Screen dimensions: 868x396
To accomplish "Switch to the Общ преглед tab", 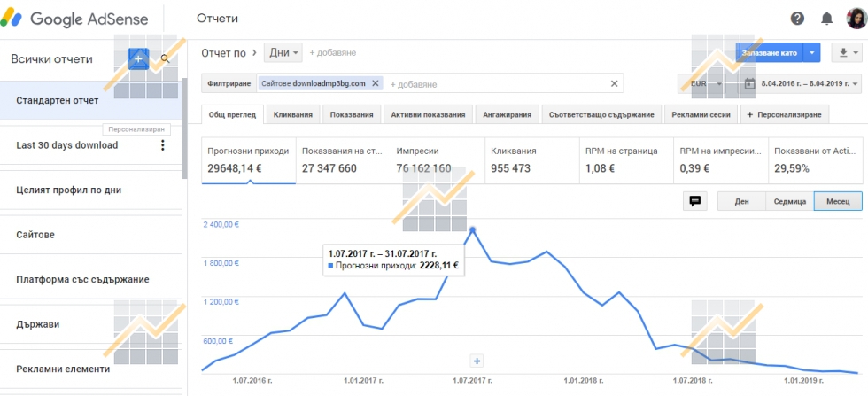I will pos(232,114).
